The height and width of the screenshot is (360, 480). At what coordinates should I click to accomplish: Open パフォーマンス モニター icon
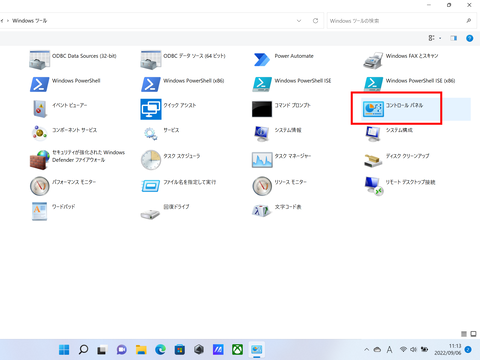click(40, 186)
